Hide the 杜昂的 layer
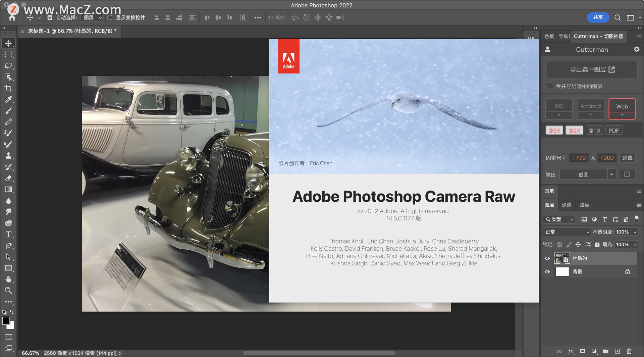This screenshot has height=357, width=644. (x=547, y=258)
